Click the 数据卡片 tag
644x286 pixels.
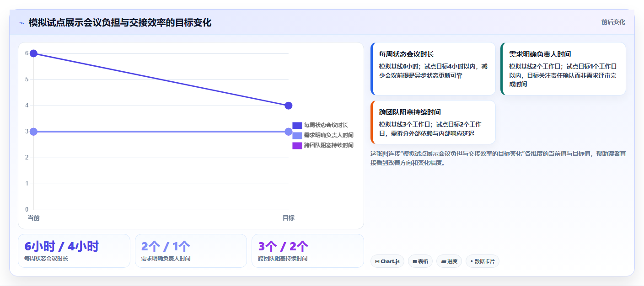point(483,261)
